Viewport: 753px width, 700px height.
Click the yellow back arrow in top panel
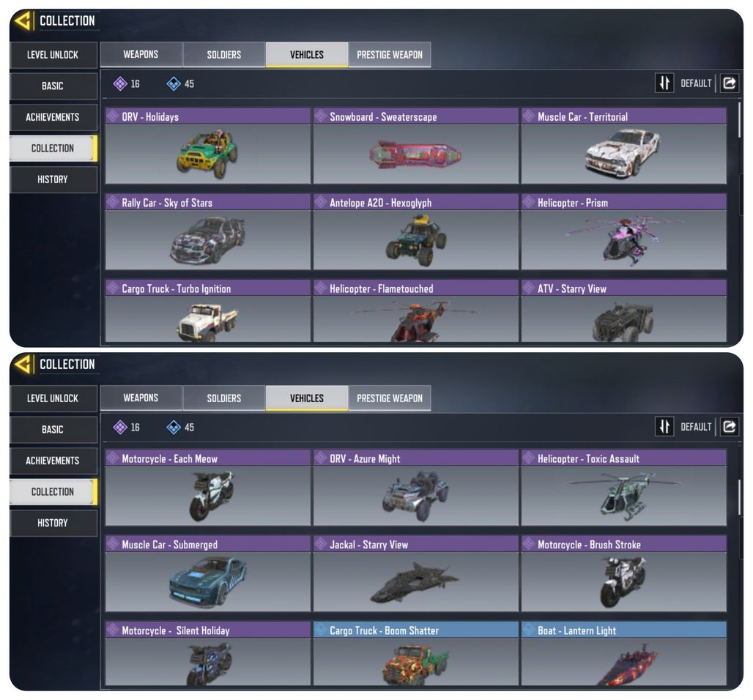pyautogui.click(x=23, y=21)
